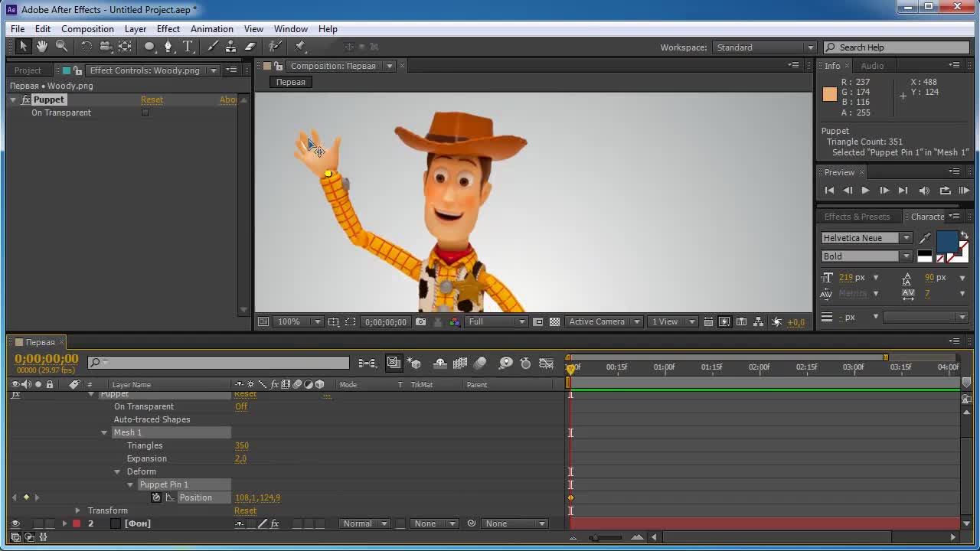
Task: Select the Pan Behind tool
Action: pos(125,47)
